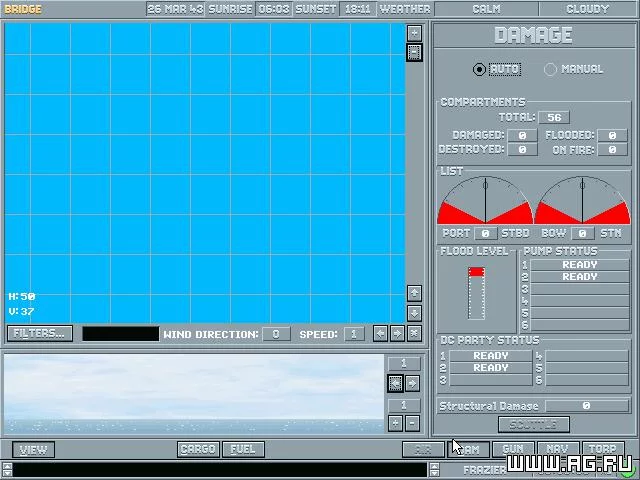This screenshot has width=640, height=480.
Task: Click the Destroyed compartments count
Action: tap(522, 150)
